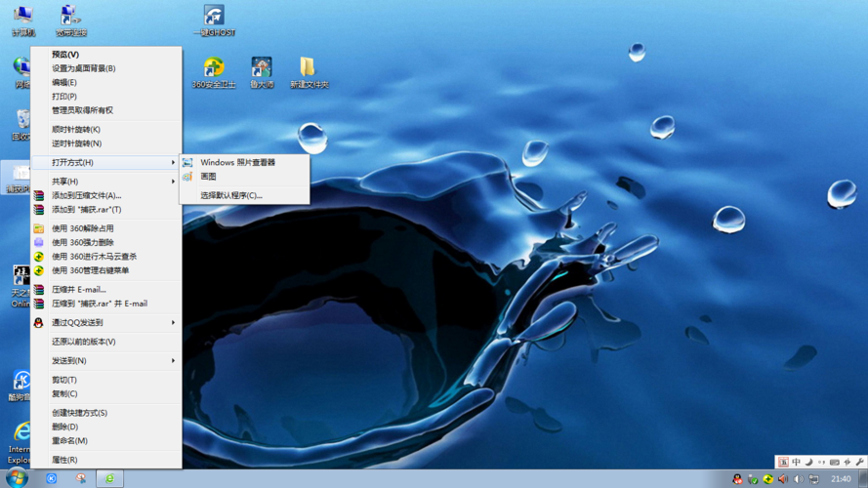Toggle the IME soft keyboard button
This screenshot has height=488, width=868.
click(x=834, y=463)
